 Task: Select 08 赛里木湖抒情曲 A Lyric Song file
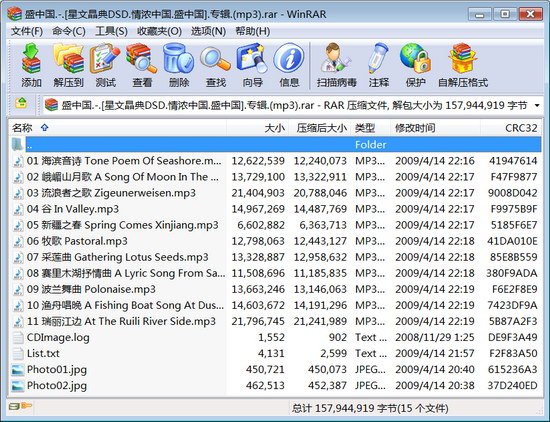pos(275,273)
